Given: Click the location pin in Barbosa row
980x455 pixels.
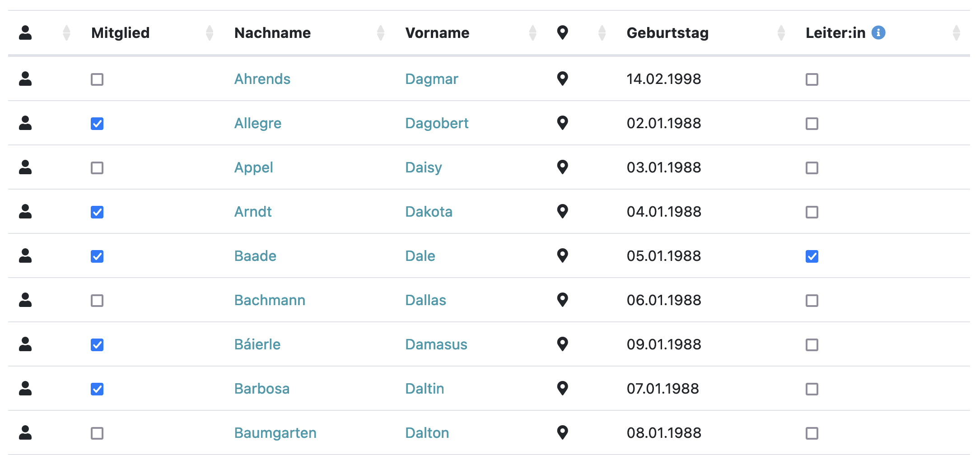Looking at the screenshot, I should 562,388.
